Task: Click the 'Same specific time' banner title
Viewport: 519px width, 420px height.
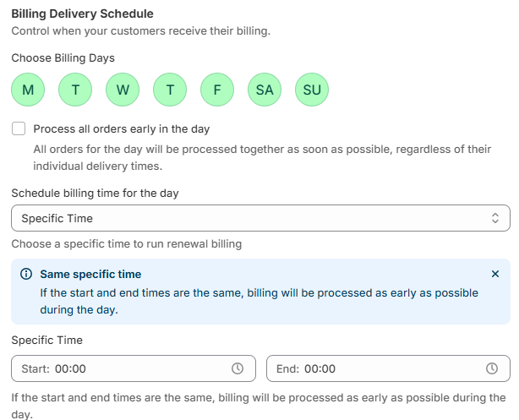Action: coord(90,275)
